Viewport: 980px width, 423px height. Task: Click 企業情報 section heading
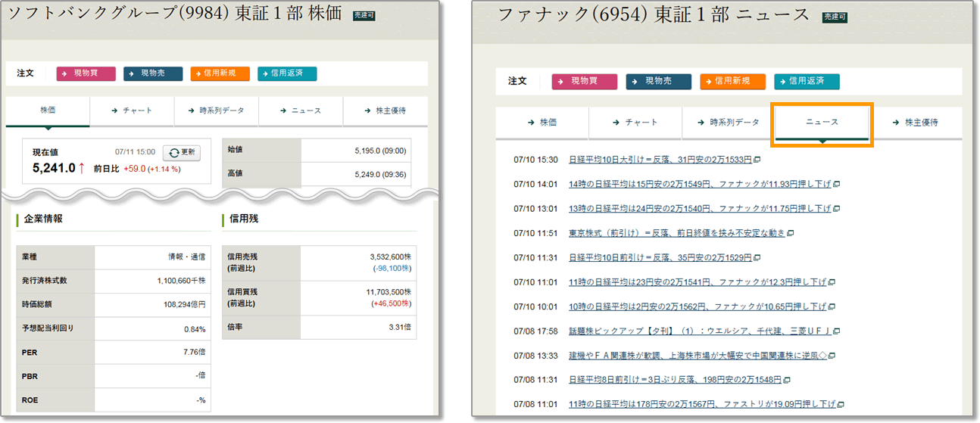[43, 219]
